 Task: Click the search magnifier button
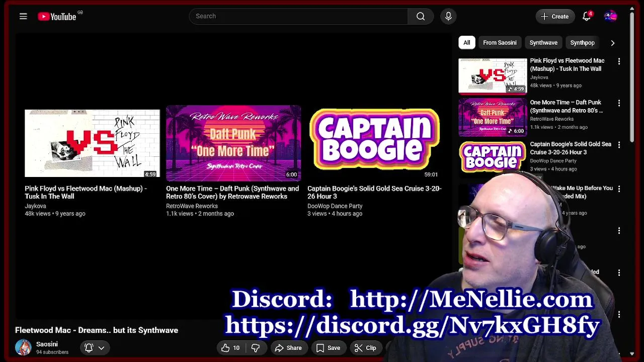point(421,16)
